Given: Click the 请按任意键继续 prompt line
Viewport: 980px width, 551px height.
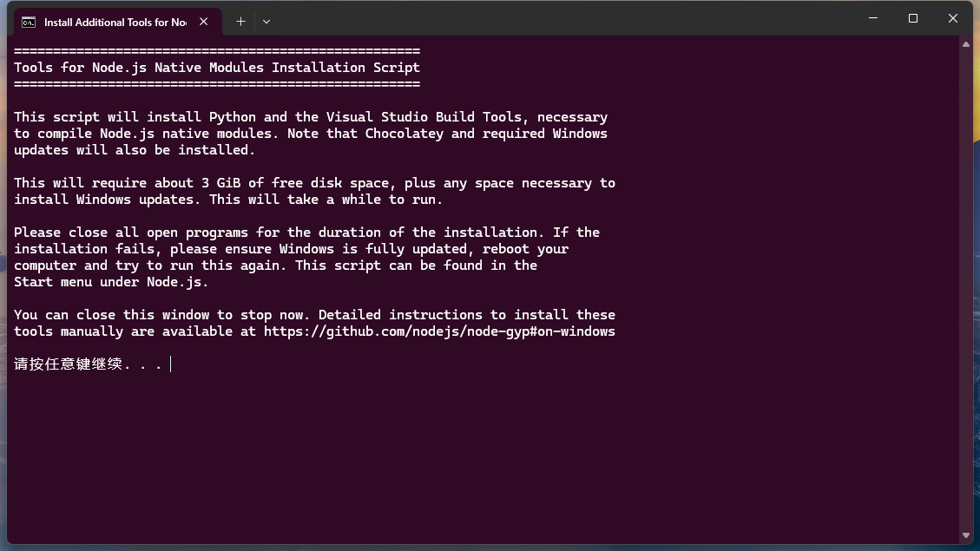Looking at the screenshot, I should click(89, 364).
